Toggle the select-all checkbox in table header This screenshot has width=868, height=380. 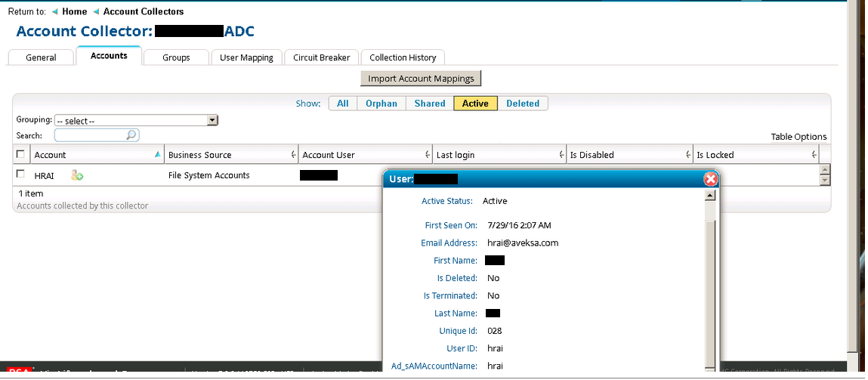click(20, 154)
